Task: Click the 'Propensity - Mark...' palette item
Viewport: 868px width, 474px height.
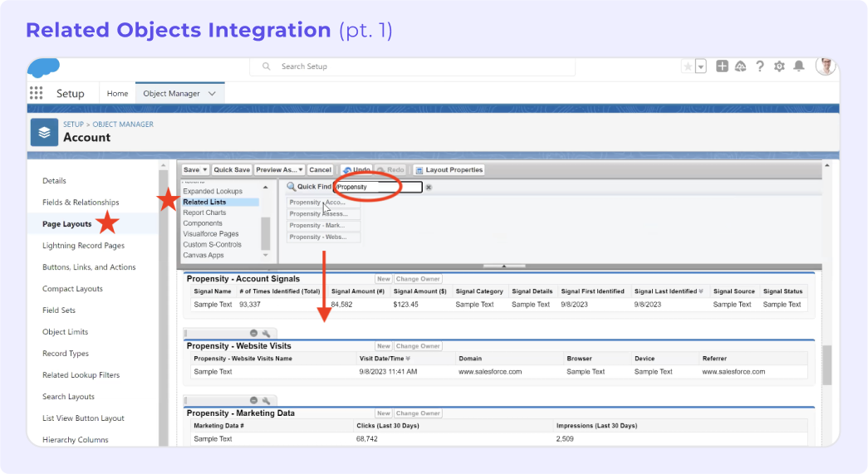Action: point(324,226)
